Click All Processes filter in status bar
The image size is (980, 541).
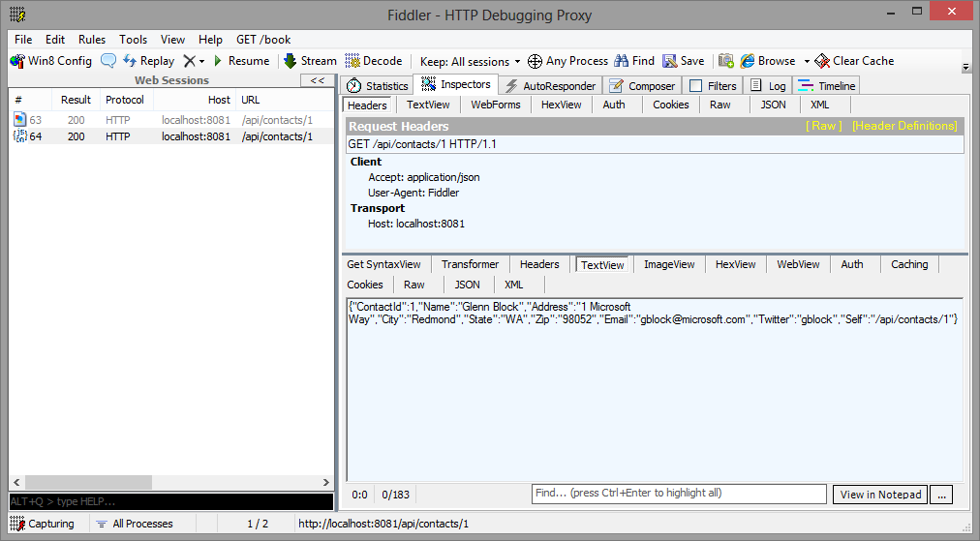point(136,524)
